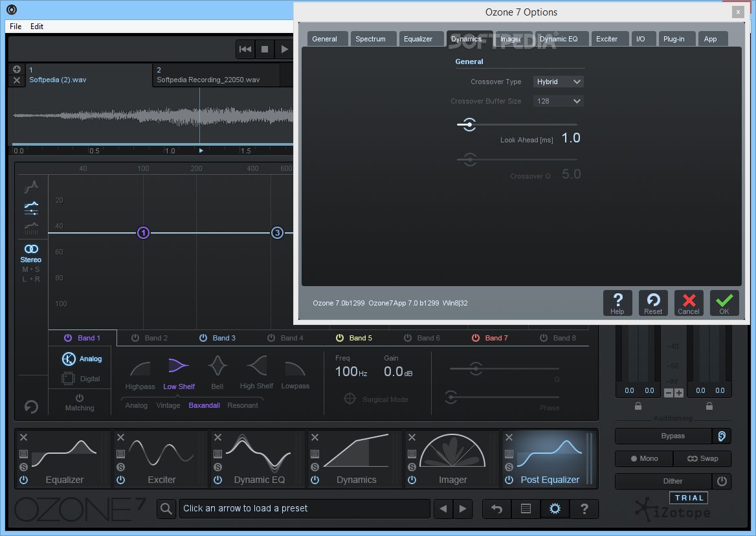Click Help in Ozone 7 Options
The width and height of the screenshot is (756, 536).
[617, 303]
